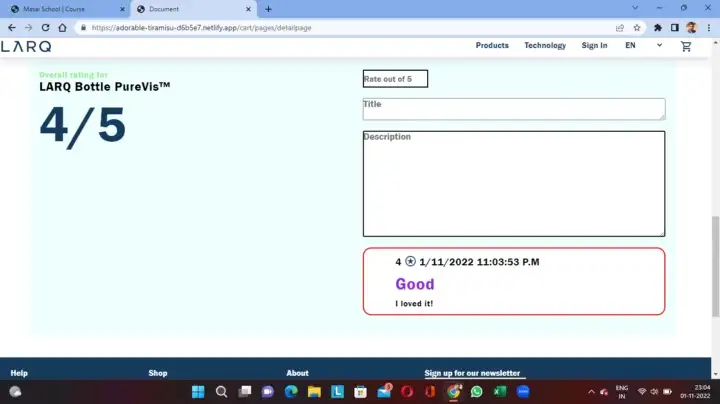
Task: Open the About footer section
Action: point(298,373)
